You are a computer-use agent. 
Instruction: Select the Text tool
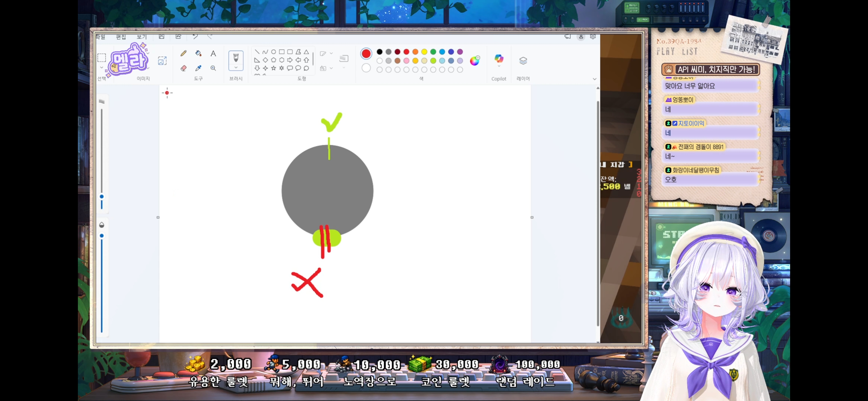213,53
